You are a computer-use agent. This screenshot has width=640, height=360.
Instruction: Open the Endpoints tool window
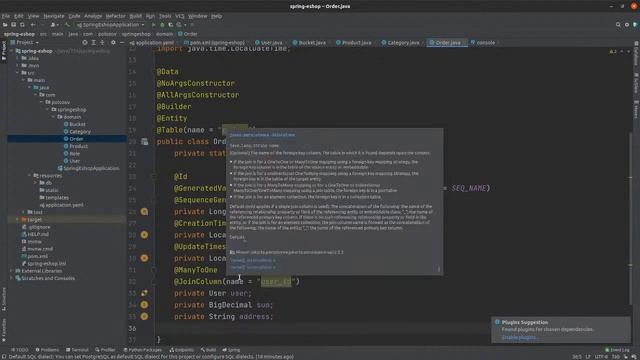[x=182, y=350]
